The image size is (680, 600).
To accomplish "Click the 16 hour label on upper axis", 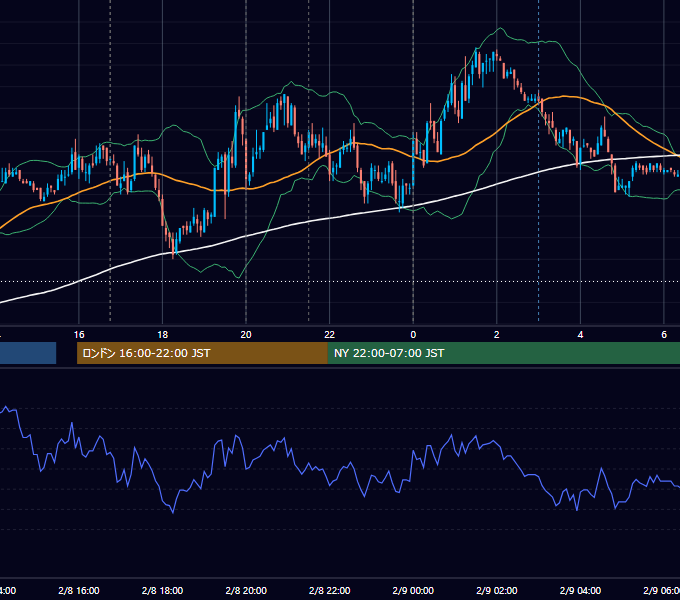I will (79, 335).
